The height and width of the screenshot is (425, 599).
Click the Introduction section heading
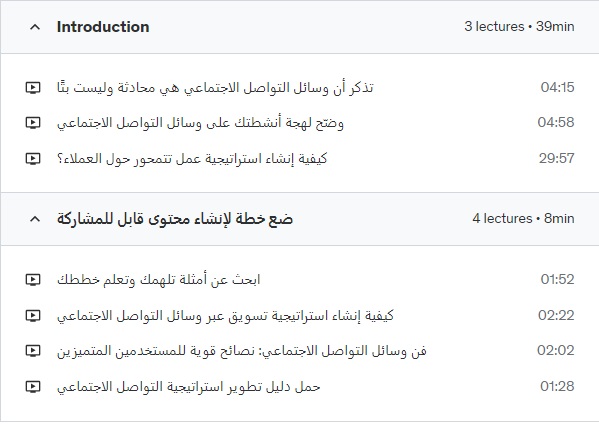[x=103, y=27]
